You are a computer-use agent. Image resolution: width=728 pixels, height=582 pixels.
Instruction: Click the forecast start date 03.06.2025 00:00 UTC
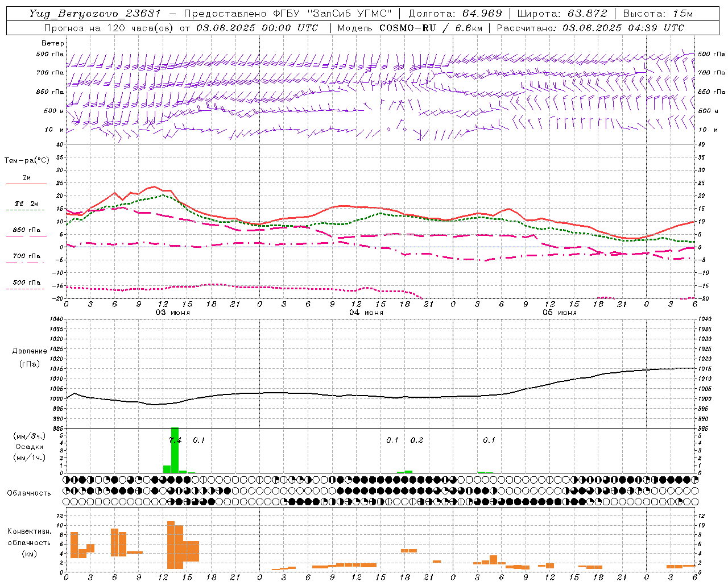[257, 28]
